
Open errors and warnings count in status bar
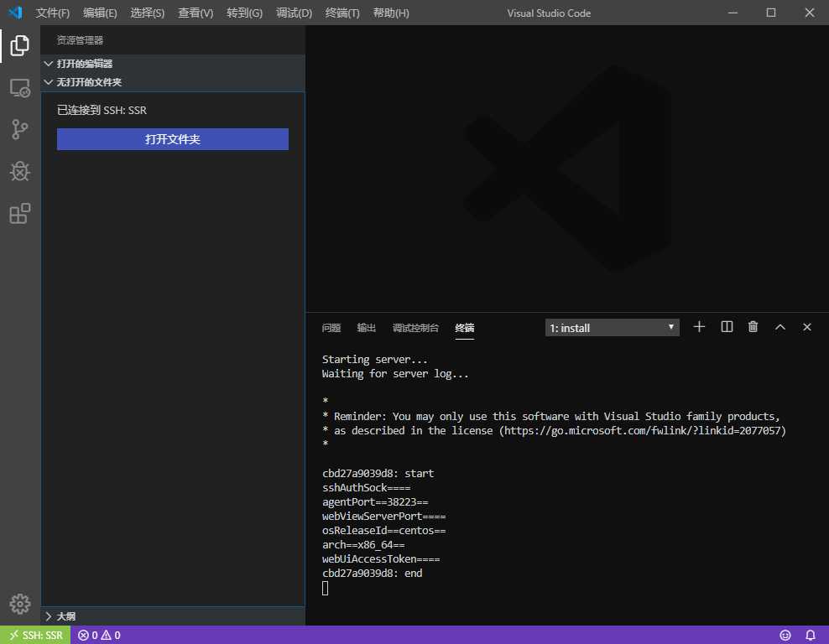tap(99, 635)
